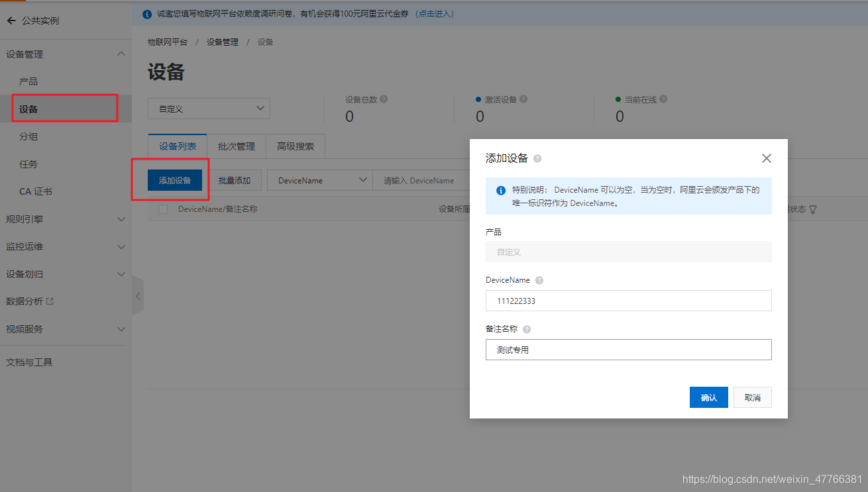The image size is (868, 492).
Task: Collapse the sidebar with the handle arrow
Action: tap(138, 296)
